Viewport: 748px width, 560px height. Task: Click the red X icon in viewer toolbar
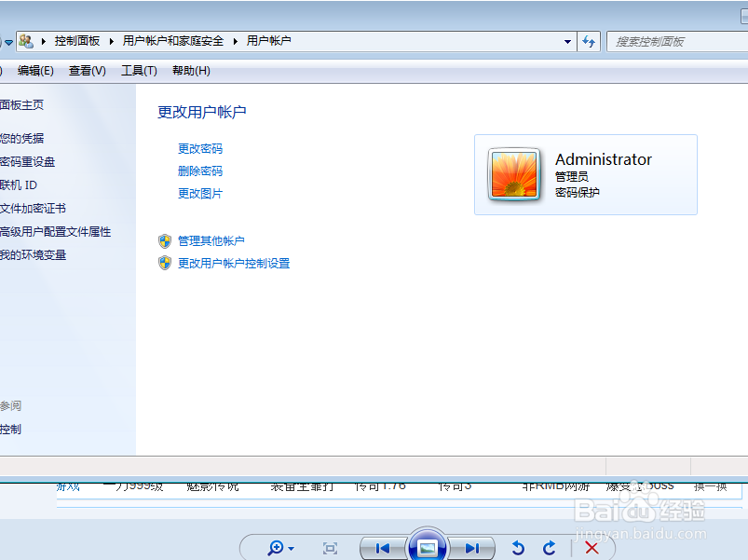pyautogui.click(x=592, y=548)
